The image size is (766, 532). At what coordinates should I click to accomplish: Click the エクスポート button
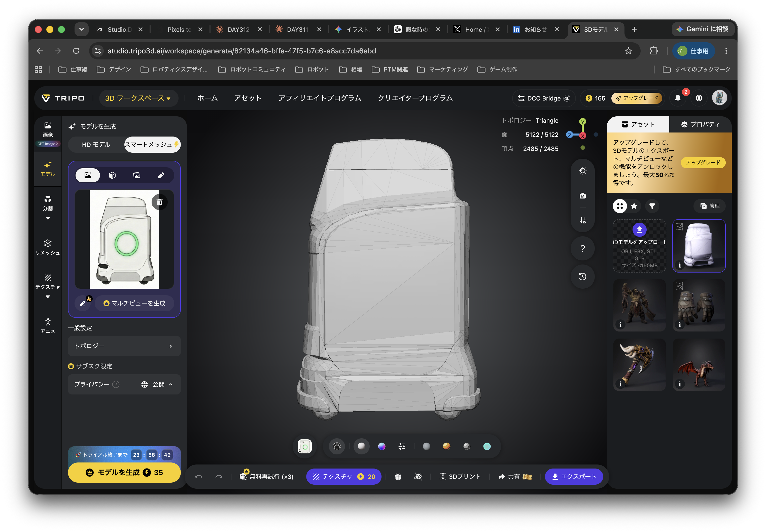(x=574, y=477)
